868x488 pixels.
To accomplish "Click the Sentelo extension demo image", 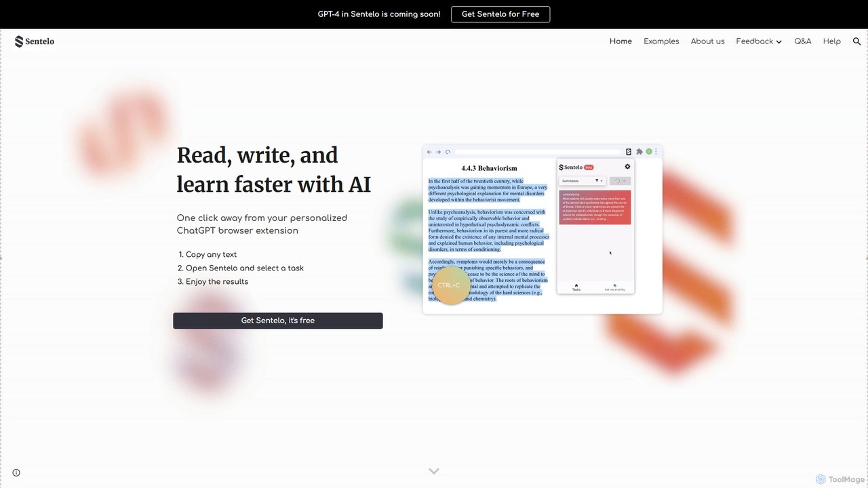I will [x=542, y=229].
